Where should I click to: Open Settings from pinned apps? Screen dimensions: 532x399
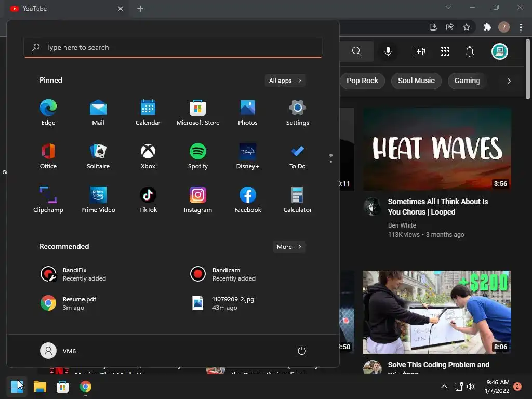click(298, 113)
